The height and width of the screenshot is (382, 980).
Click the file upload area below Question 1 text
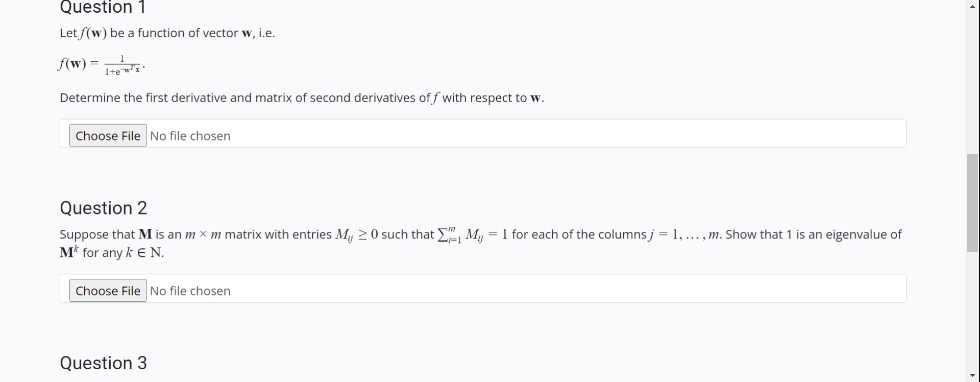click(483, 133)
